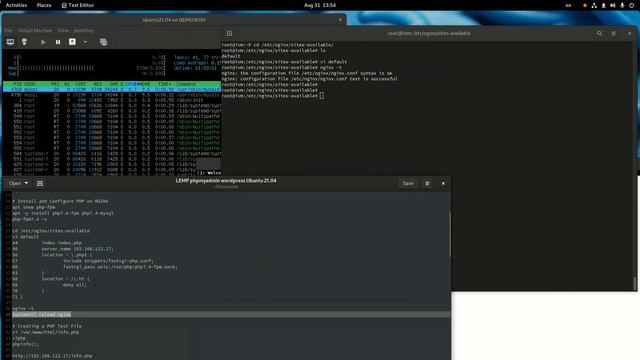Click '/sbin/init' process row in htop

click(112, 100)
